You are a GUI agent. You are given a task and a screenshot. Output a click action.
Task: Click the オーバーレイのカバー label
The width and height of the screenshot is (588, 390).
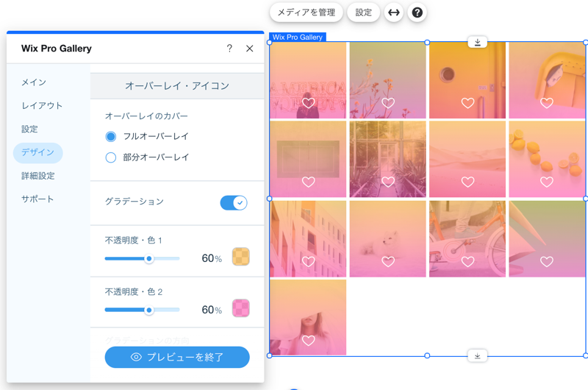[146, 116]
